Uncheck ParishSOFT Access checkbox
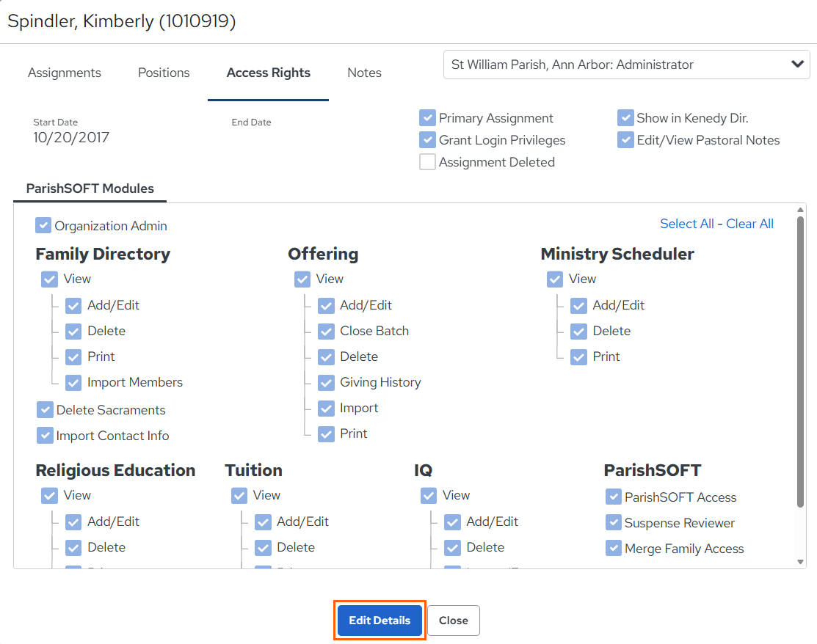817x644 pixels. click(614, 497)
